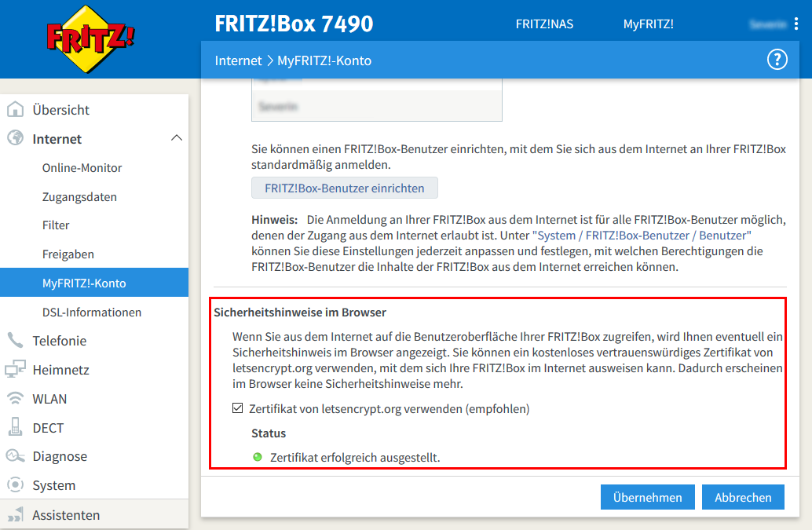Toggle letsencrypt.org certificate checkbox
Screen dimensions: 812x530
(x=238, y=408)
